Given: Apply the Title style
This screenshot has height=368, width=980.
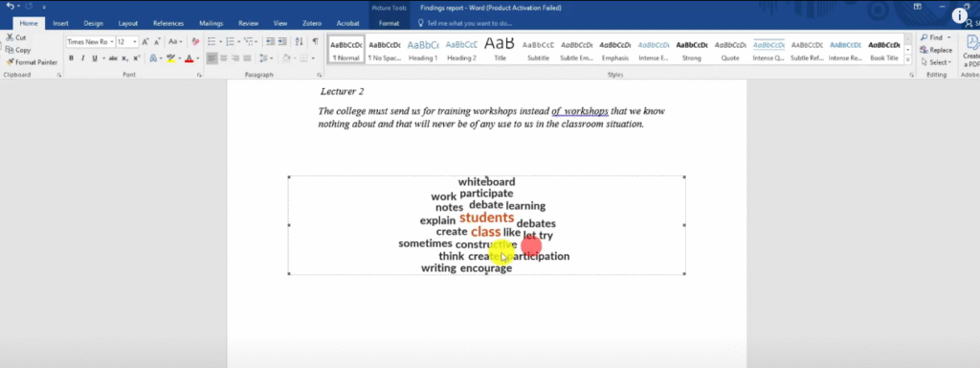Looking at the screenshot, I should (x=500, y=50).
